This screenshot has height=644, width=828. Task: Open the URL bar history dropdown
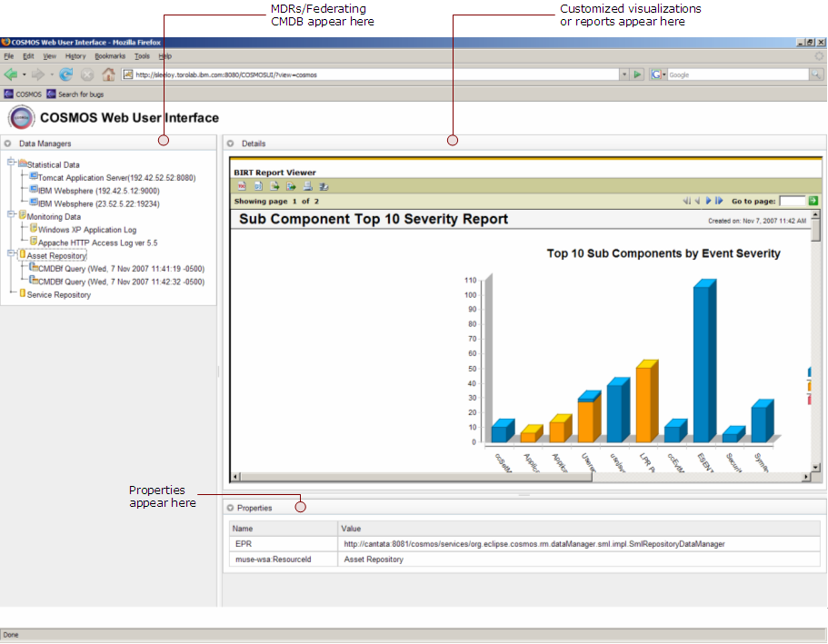[624, 74]
